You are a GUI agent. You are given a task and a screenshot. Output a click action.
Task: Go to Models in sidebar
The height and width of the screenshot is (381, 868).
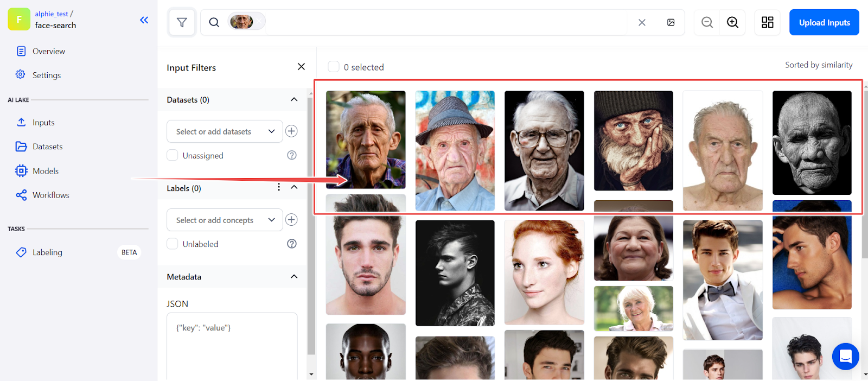coord(46,171)
